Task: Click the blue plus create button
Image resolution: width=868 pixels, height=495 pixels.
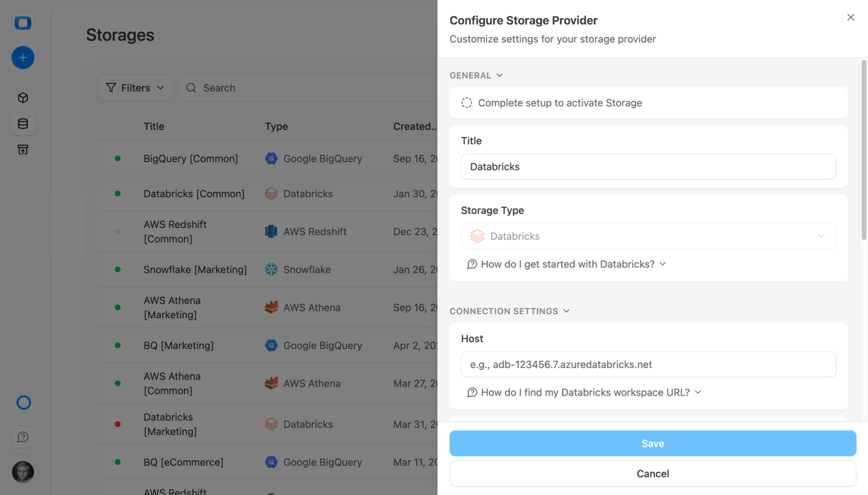Action: click(x=23, y=58)
